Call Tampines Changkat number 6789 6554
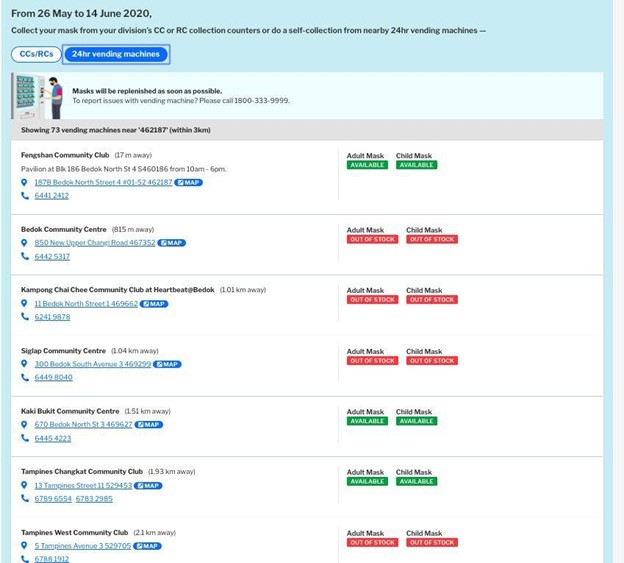The image size is (624, 563). [x=53, y=499]
